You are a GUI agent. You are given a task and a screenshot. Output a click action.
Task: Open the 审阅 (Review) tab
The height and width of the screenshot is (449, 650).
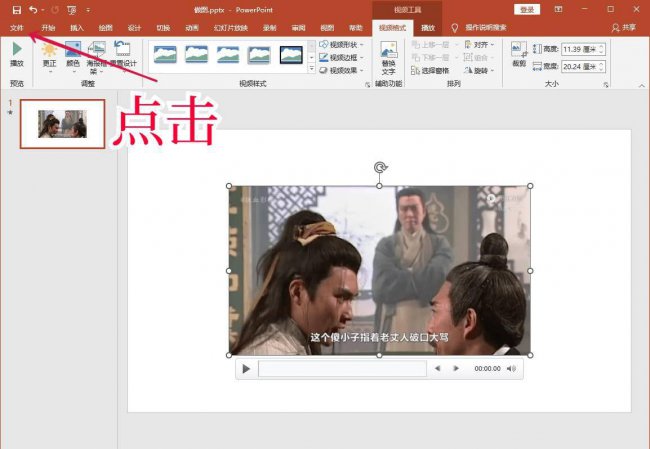coord(298,28)
